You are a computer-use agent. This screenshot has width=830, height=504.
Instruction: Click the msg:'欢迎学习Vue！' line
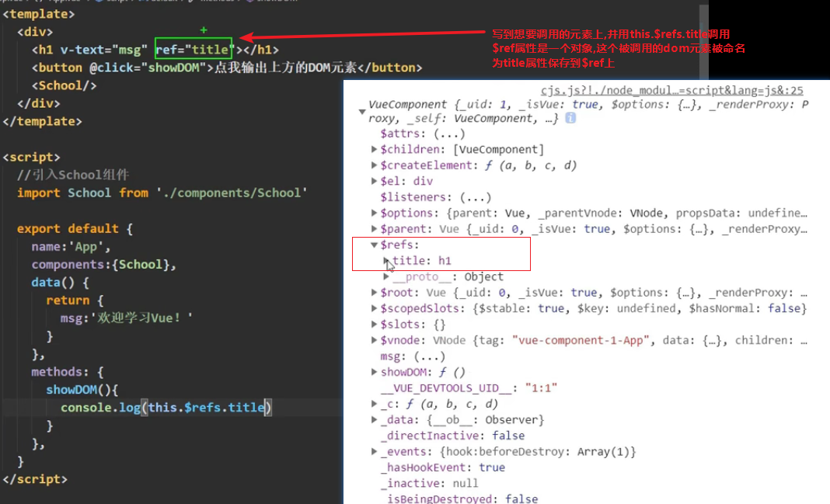[x=127, y=318]
